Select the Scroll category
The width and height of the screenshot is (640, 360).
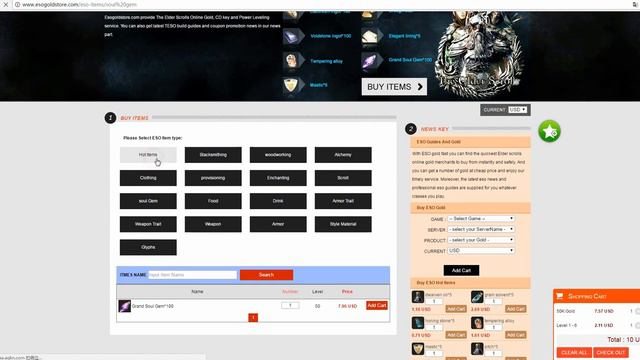(x=343, y=178)
